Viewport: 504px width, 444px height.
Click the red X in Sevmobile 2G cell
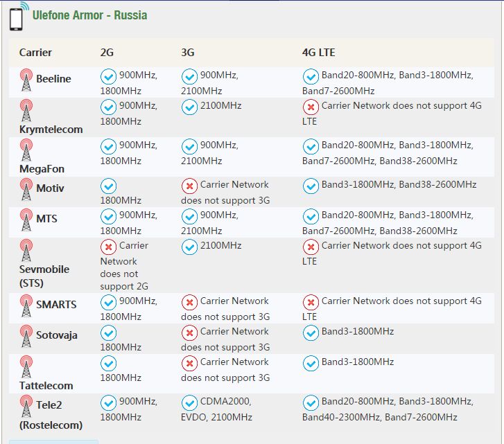coord(108,247)
